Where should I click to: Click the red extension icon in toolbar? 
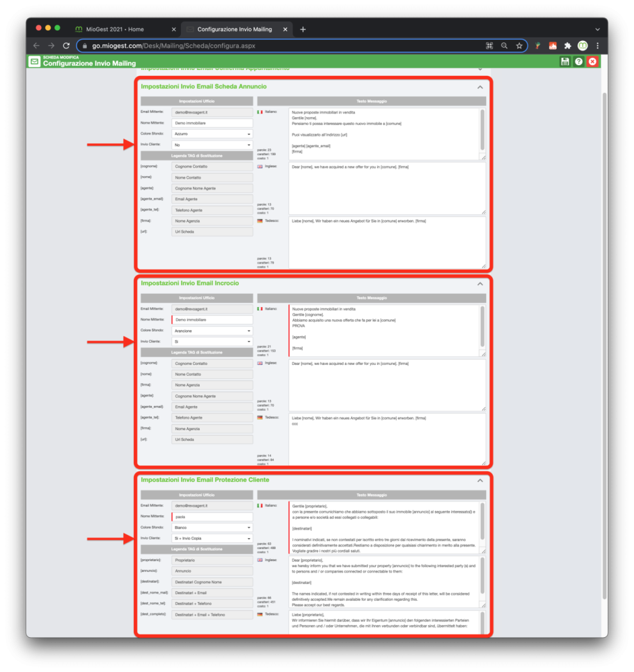[x=553, y=46]
